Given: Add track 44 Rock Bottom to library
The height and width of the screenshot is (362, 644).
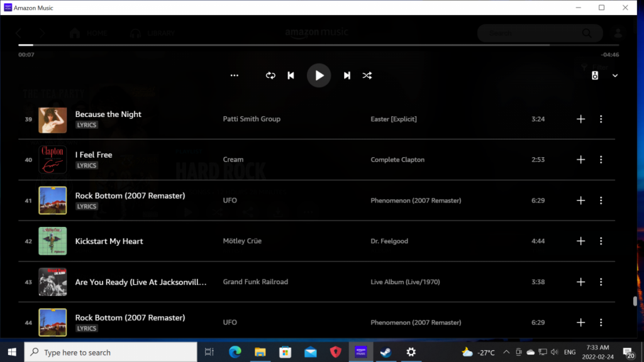Looking at the screenshot, I should 580,322.
